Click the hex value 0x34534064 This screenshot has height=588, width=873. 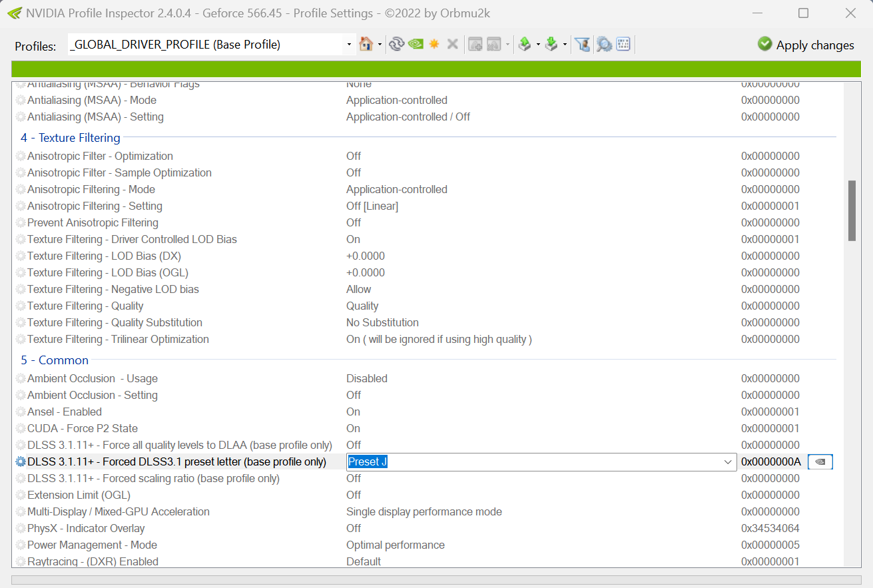point(770,529)
